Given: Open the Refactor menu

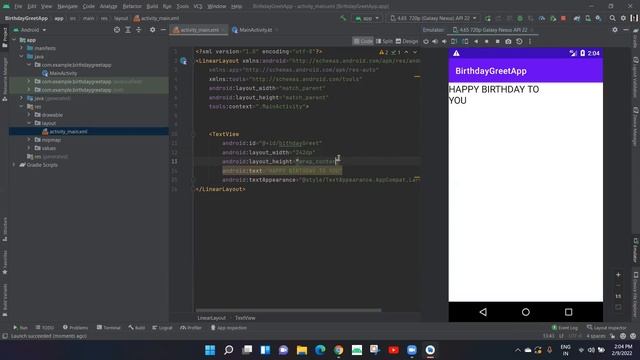Looking at the screenshot, I should pos(131,6).
